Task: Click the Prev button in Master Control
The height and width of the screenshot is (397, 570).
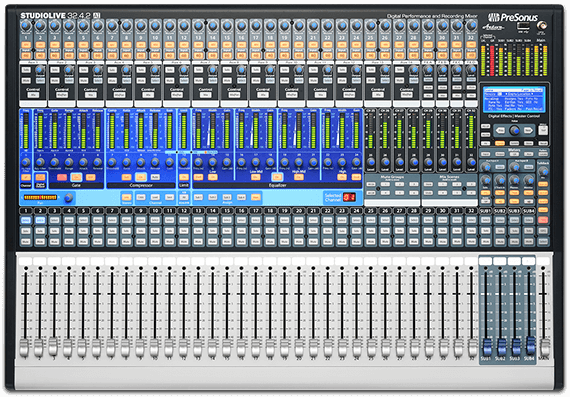Action: [x=501, y=130]
